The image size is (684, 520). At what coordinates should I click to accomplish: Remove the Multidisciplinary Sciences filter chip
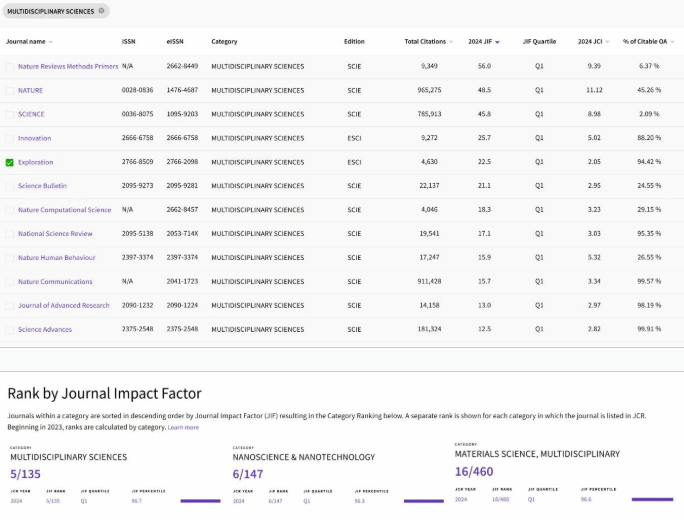point(101,10)
